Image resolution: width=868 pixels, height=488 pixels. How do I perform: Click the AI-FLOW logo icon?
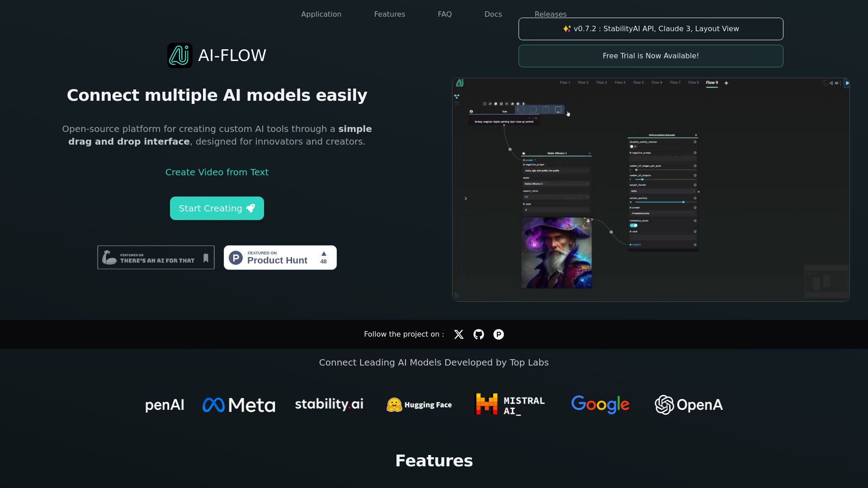point(179,55)
